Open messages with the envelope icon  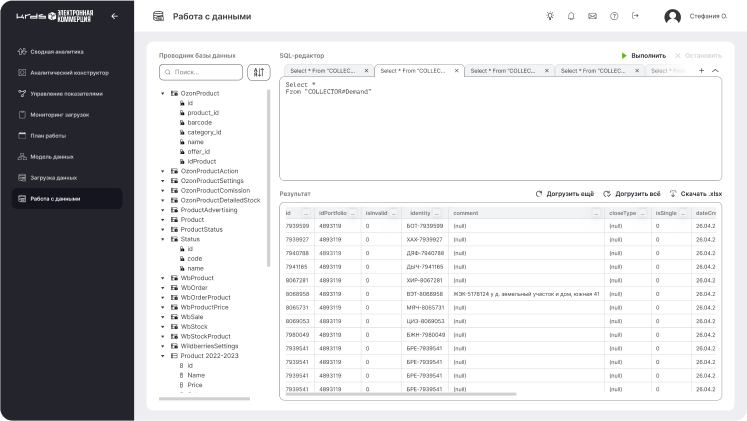click(592, 16)
